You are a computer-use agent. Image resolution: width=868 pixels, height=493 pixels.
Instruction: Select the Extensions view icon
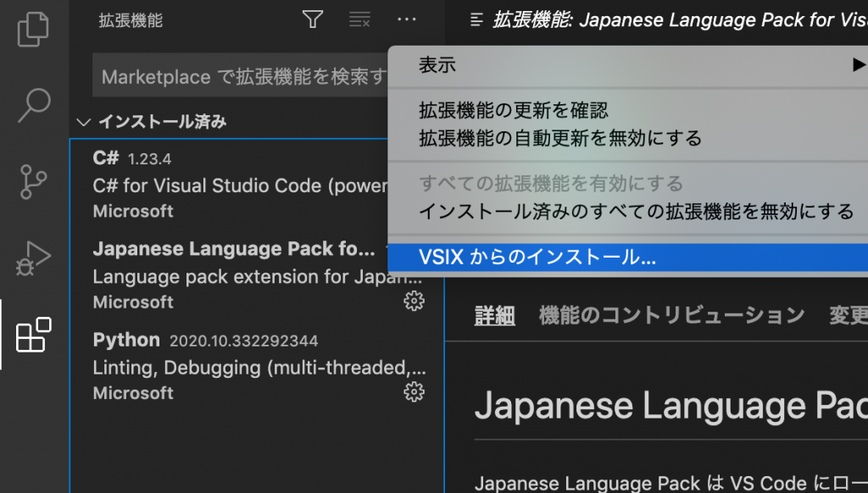[x=33, y=335]
